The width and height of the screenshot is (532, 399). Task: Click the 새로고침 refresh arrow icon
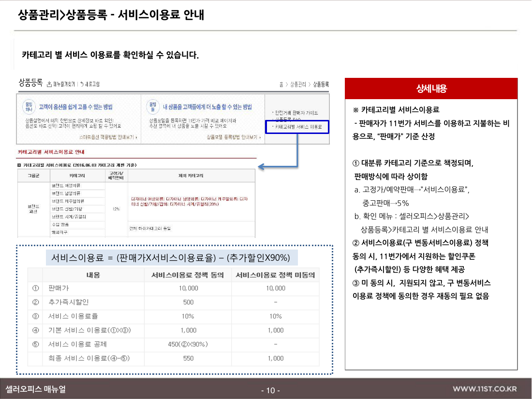[x=82, y=84]
